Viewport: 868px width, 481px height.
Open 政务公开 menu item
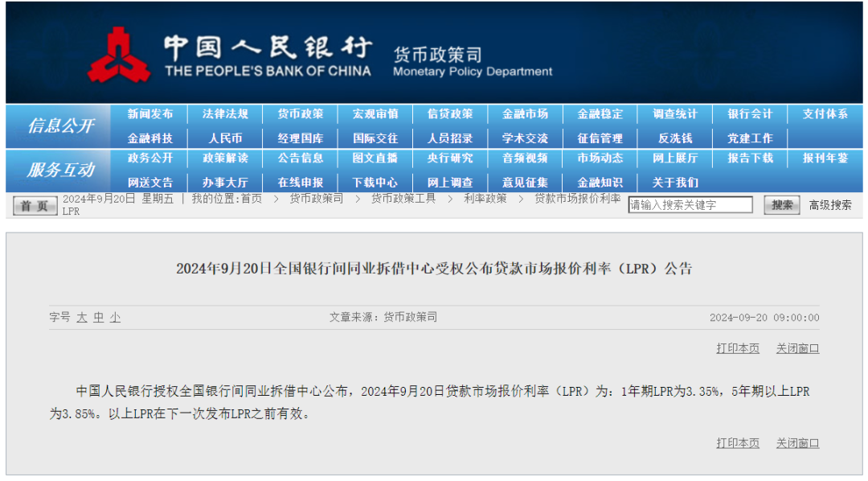pyautogui.click(x=150, y=158)
